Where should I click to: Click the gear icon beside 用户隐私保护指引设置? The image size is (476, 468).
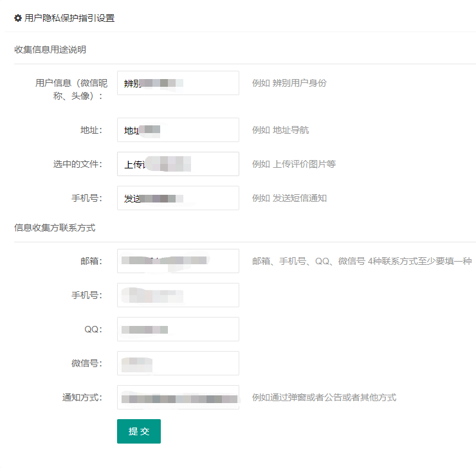18,18
